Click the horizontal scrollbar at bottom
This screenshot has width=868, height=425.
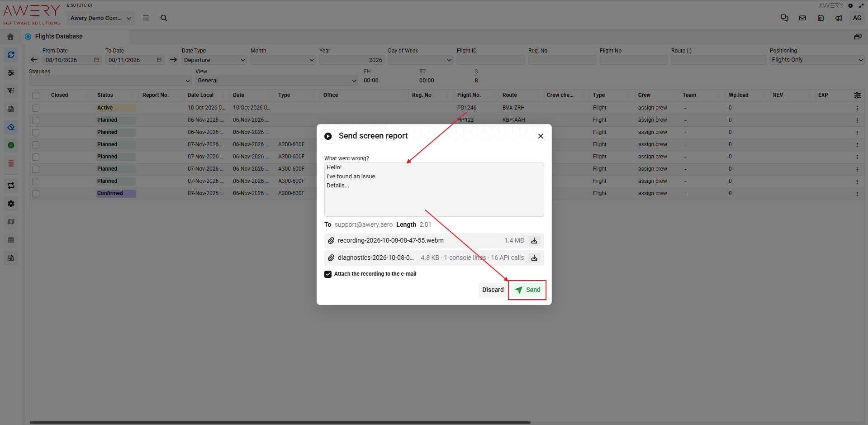click(x=280, y=422)
